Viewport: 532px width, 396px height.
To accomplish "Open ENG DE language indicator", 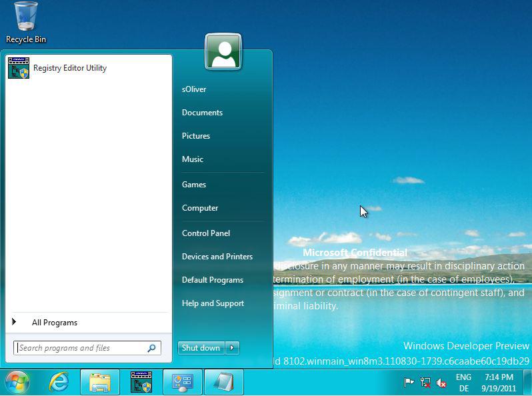I will click(463, 383).
